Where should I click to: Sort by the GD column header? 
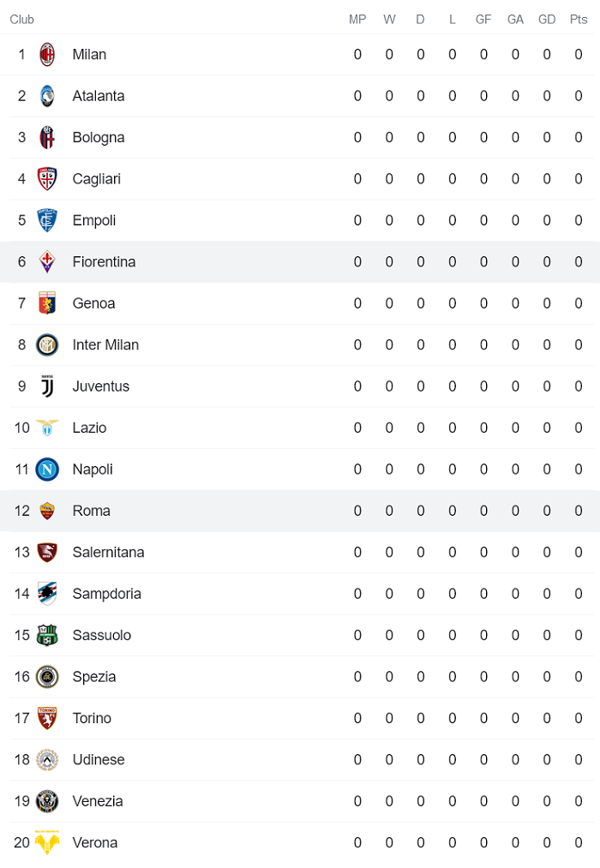(547, 19)
